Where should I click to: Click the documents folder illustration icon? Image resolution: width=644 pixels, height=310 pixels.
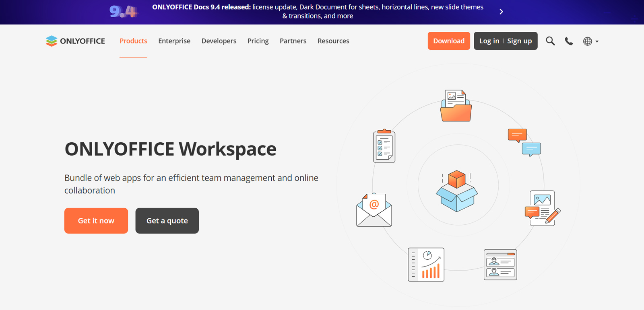click(456, 106)
